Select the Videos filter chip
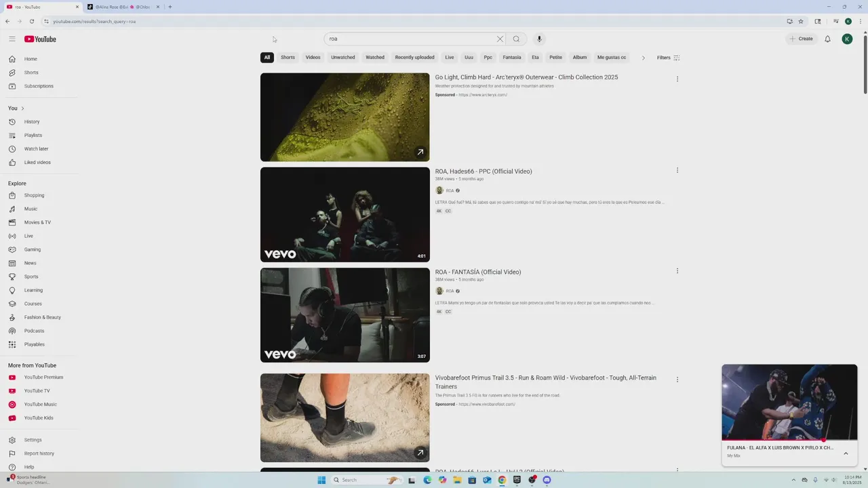 [x=313, y=58]
